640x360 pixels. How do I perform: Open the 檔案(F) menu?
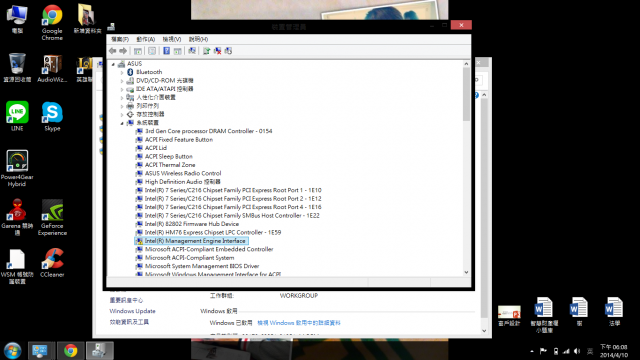120,39
